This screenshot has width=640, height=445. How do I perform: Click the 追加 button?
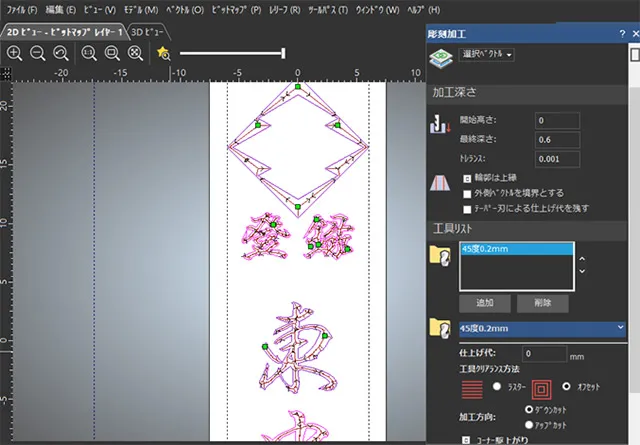[x=483, y=302]
